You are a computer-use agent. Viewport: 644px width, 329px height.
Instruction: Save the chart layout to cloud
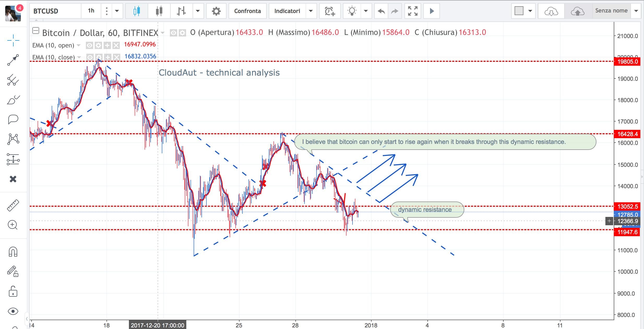[577, 11]
